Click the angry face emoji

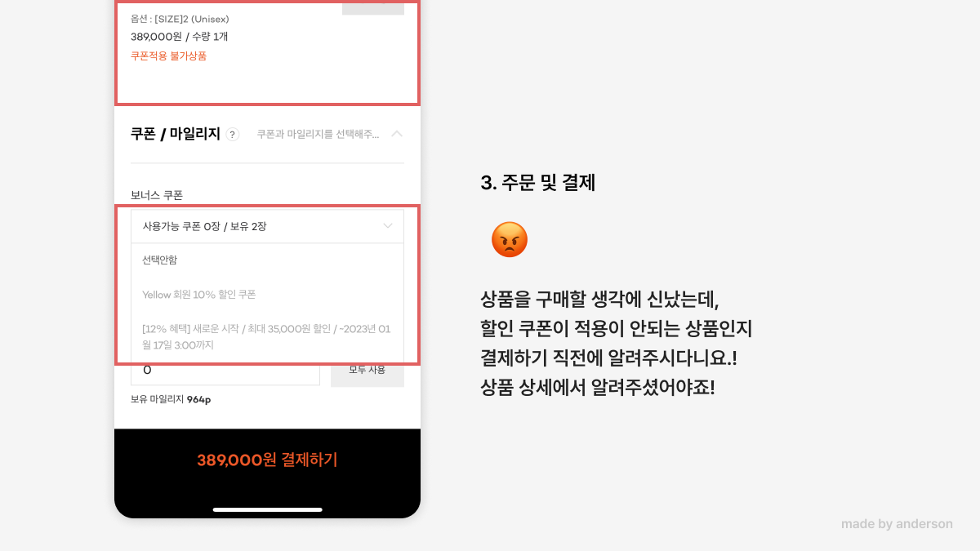[x=510, y=240]
